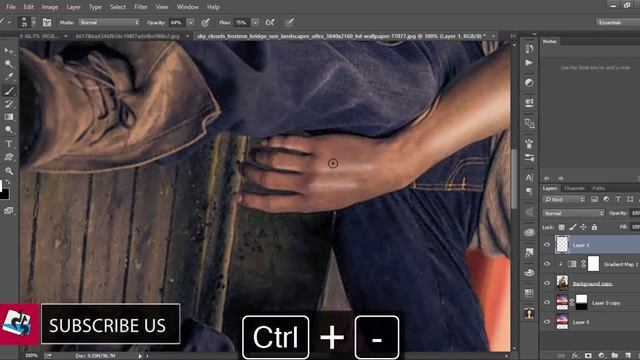Select the Dodge tool

[x=9, y=130]
